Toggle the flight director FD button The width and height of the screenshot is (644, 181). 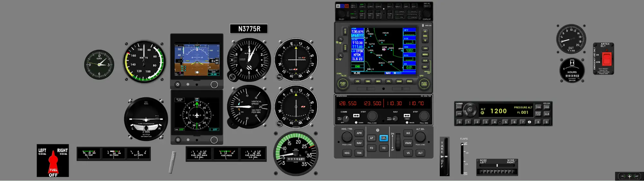point(371,148)
